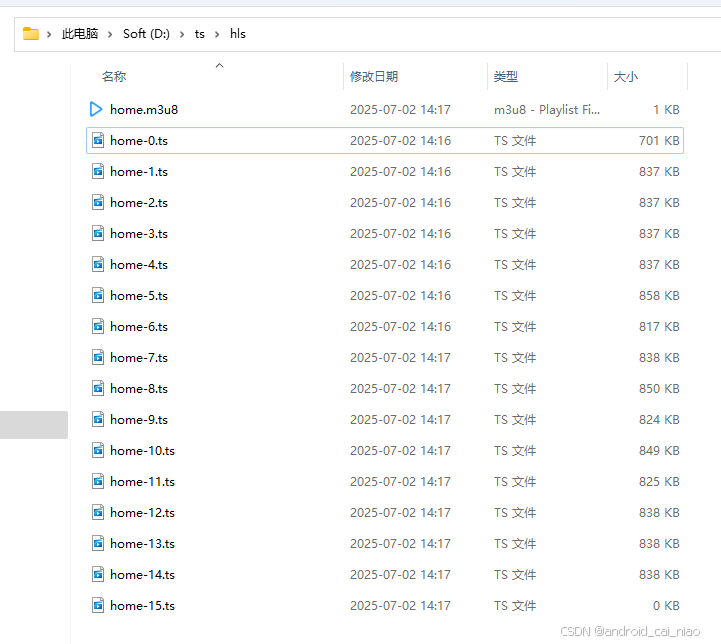Expand the chevron after 此电脑 breadcrumb
721x644 pixels.
(x=110, y=34)
